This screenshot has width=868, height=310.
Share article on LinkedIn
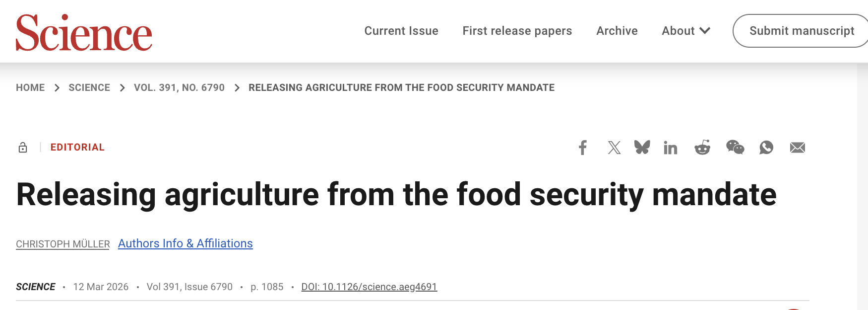coord(671,148)
